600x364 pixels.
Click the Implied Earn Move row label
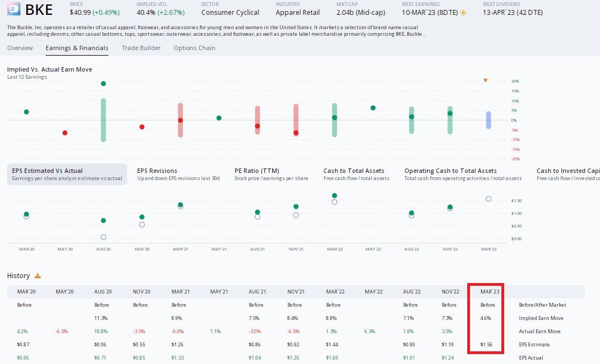point(541,318)
